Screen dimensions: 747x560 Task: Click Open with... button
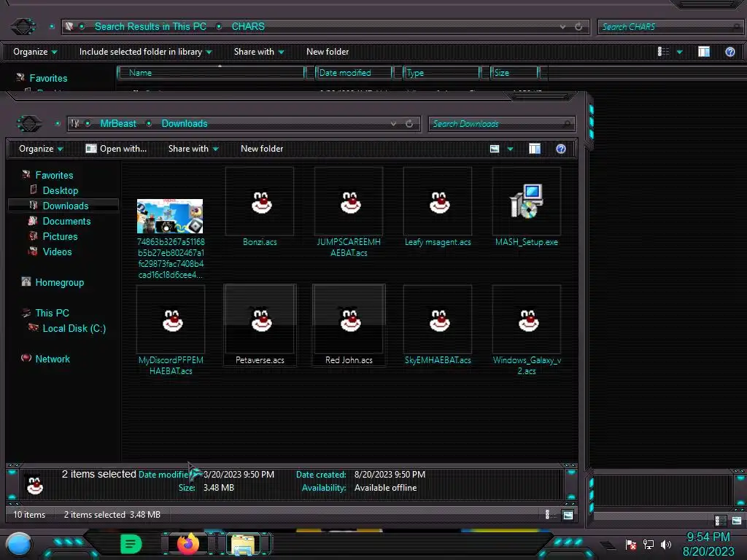(x=116, y=149)
